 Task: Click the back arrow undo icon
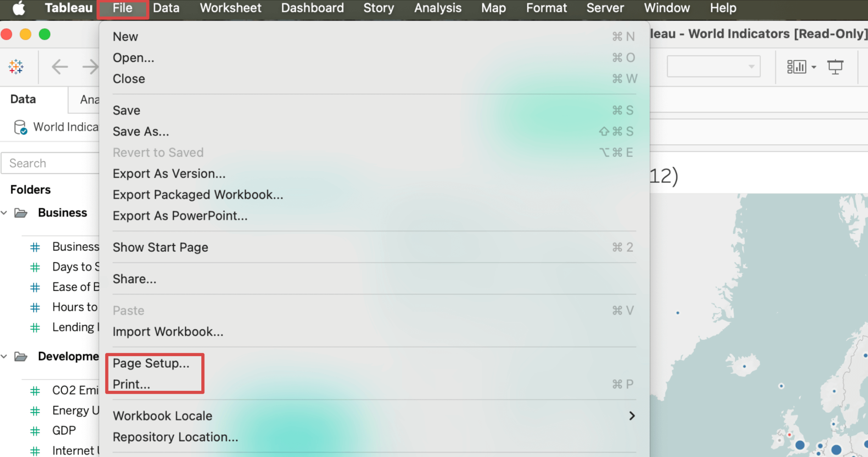[x=60, y=67]
